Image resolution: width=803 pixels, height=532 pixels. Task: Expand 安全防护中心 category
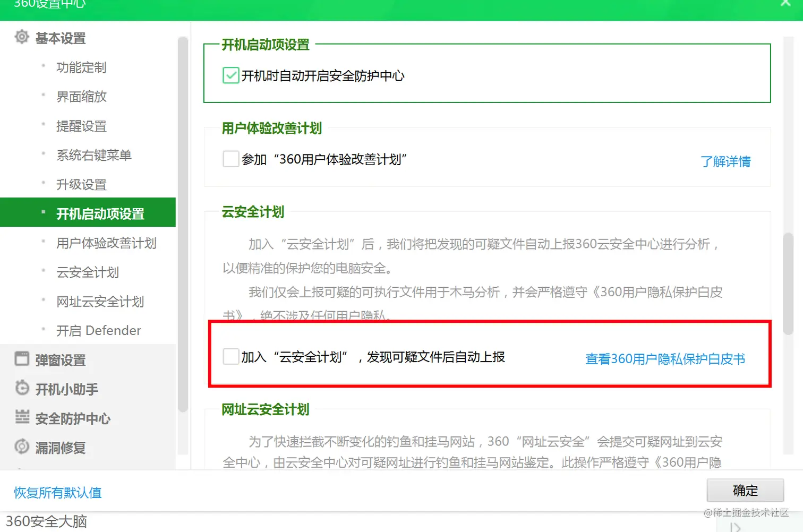pyautogui.click(x=73, y=418)
